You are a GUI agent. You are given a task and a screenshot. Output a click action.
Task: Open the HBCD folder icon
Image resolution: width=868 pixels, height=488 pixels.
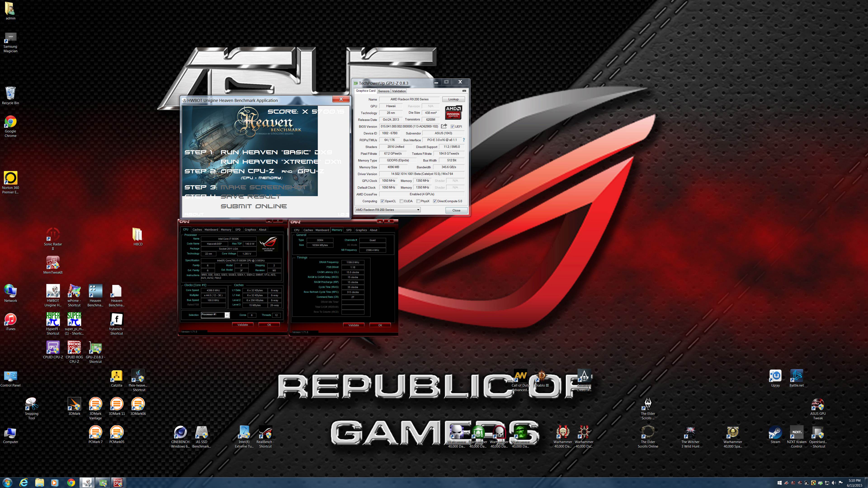tap(138, 237)
